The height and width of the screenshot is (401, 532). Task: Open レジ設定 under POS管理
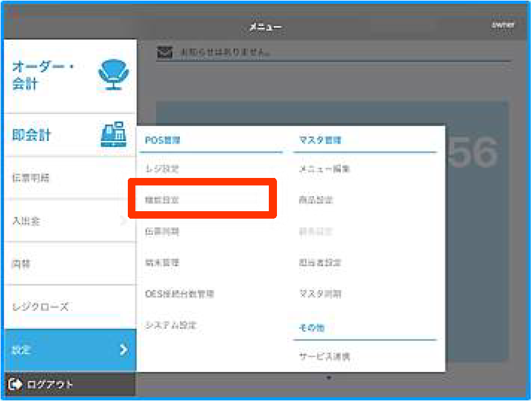pos(162,169)
